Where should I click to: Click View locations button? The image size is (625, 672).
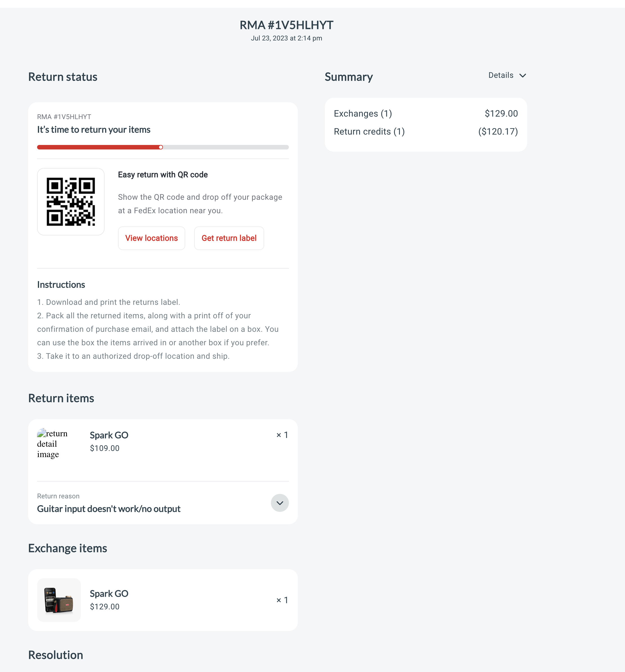click(x=151, y=238)
